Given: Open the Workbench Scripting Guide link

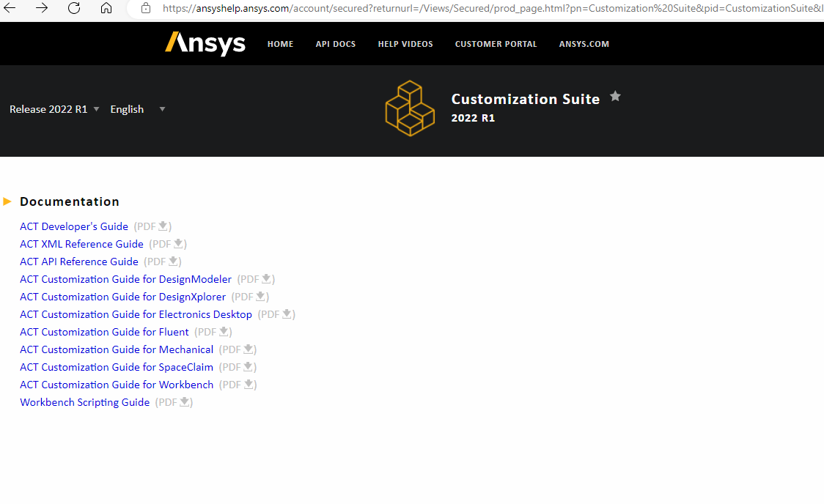Looking at the screenshot, I should coord(84,402).
